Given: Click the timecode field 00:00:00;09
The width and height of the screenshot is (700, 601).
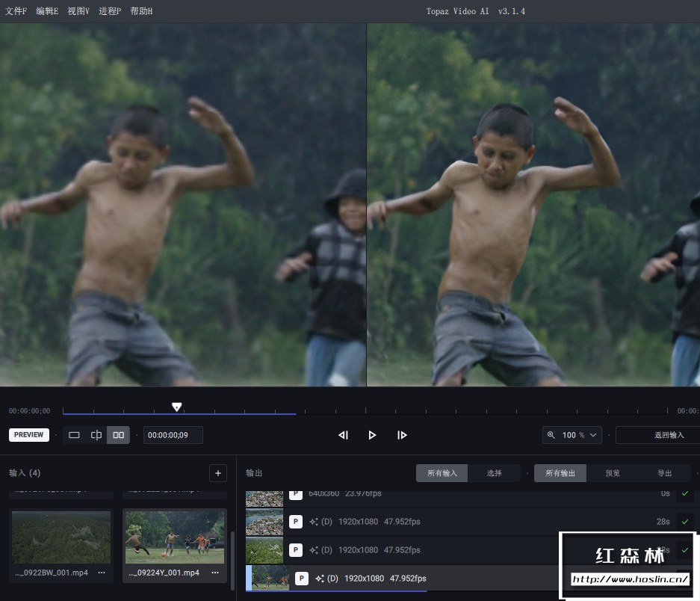Looking at the screenshot, I should [x=173, y=435].
